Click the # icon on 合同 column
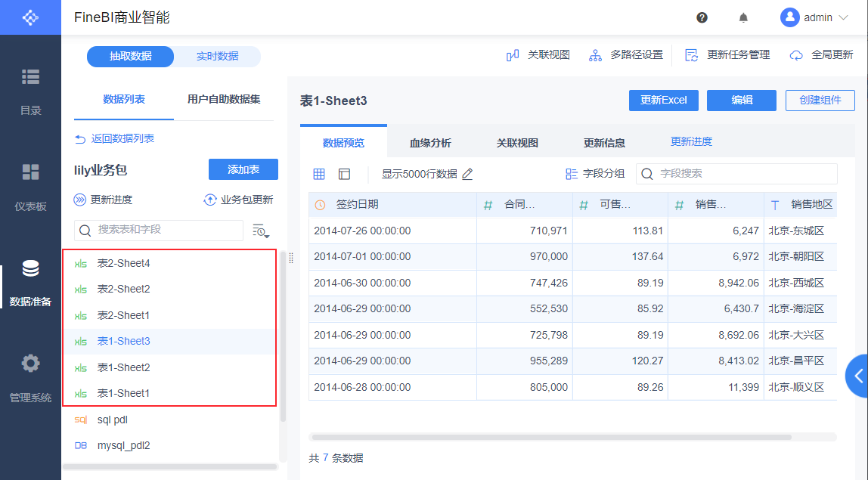The width and height of the screenshot is (868, 480). (488, 206)
